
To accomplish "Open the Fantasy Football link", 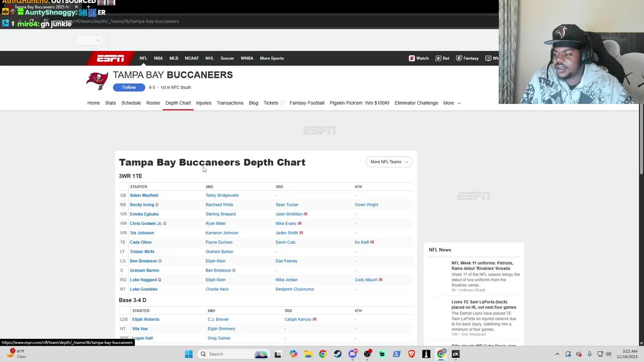I will point(307,103).
